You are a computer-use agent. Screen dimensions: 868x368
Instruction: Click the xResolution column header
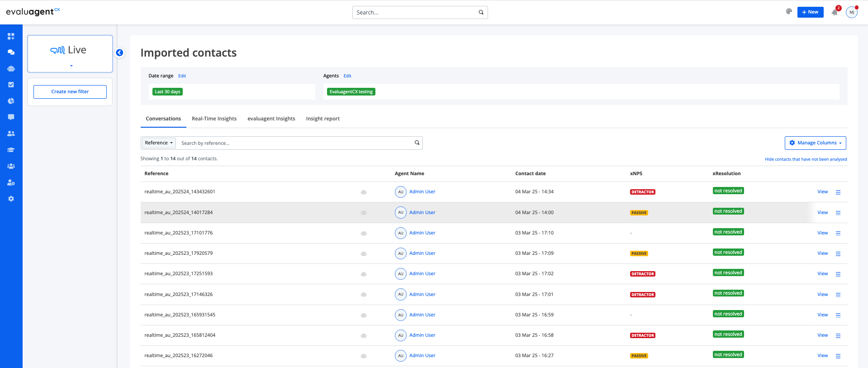coord(726,173)
